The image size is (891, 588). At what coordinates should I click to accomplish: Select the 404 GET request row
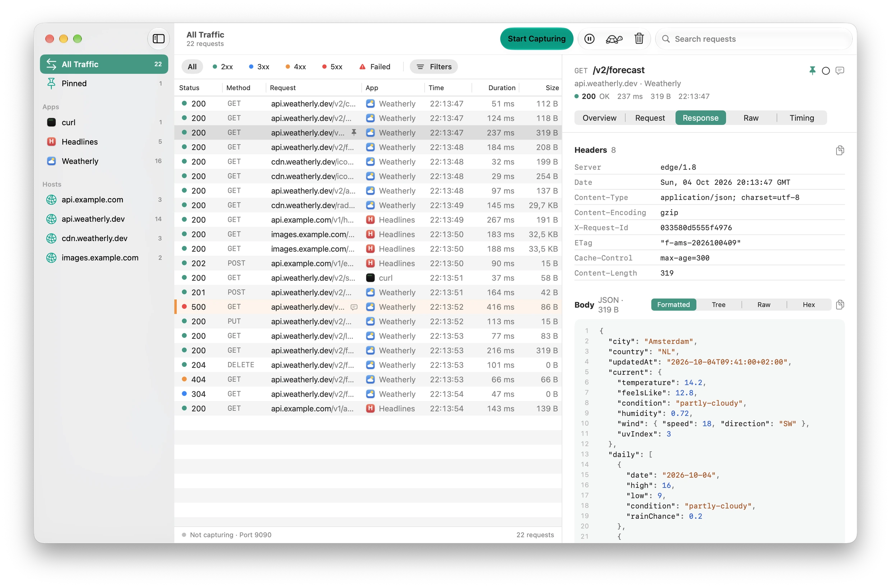coord(368,379)
